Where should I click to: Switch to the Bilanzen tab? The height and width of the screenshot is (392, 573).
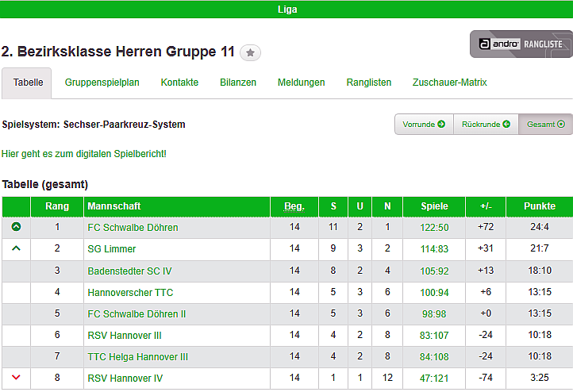pyautogui.click(x=238, y=83)
